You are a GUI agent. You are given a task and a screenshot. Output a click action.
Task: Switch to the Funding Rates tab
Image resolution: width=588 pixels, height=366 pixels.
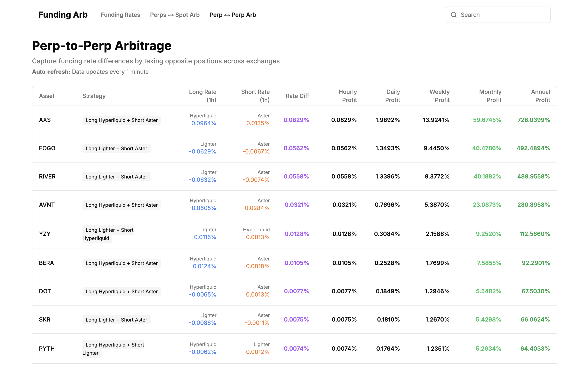[120, 15]
